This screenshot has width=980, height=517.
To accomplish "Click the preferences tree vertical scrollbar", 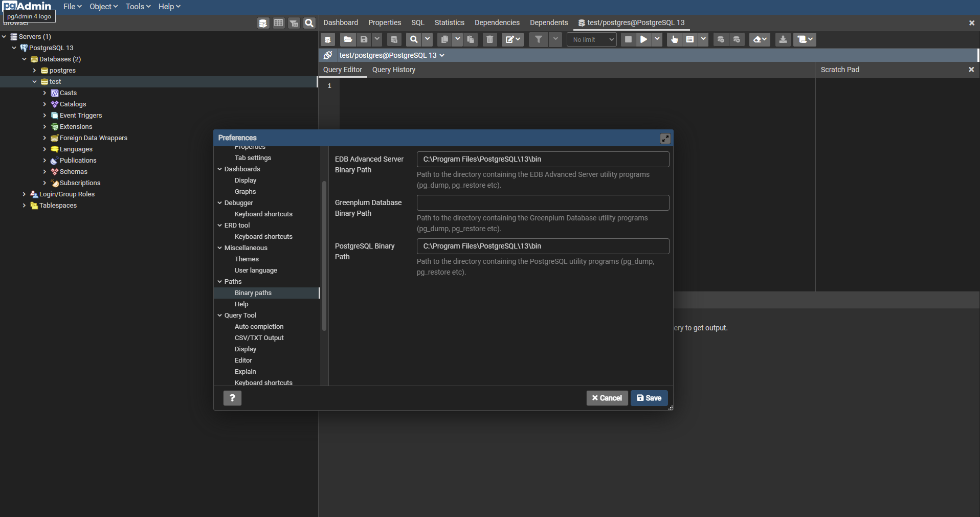I will pyautogui.click(x=324, y=256).
